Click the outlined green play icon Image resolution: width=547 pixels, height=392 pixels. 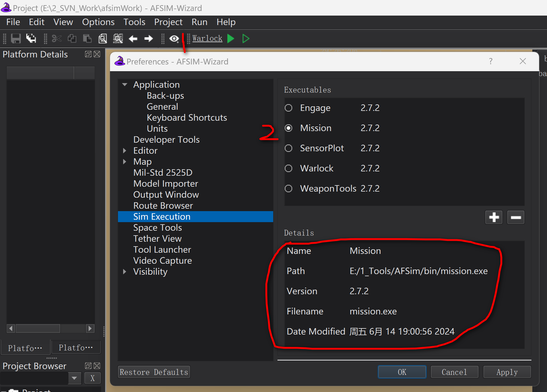coord(246,38)
